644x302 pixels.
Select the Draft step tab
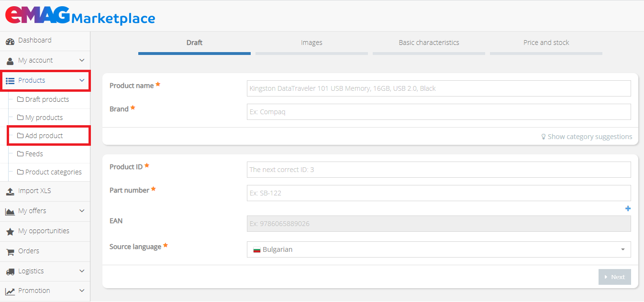click(x=194, y=44)
